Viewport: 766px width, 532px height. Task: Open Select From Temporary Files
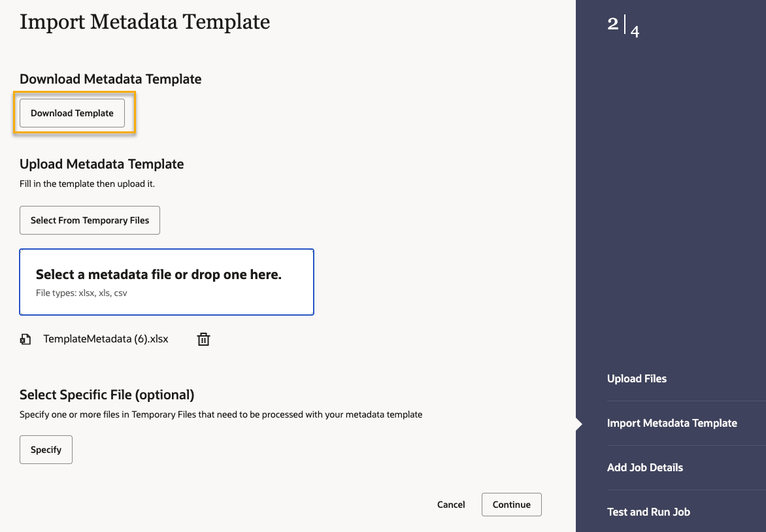(90, 220)
